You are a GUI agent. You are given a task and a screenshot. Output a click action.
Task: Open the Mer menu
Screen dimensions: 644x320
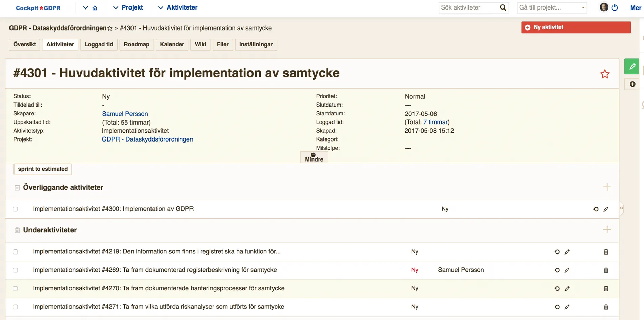pos(635,7)
